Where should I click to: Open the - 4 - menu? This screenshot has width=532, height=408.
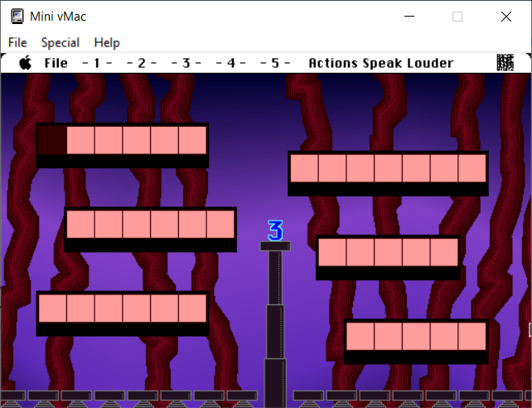(x=230, y=63)
